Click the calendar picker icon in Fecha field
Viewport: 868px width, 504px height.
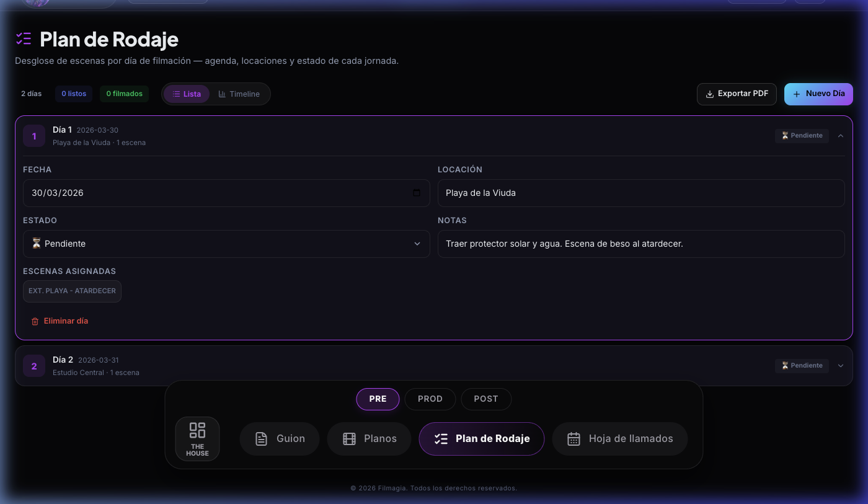(x=417, y=193)
